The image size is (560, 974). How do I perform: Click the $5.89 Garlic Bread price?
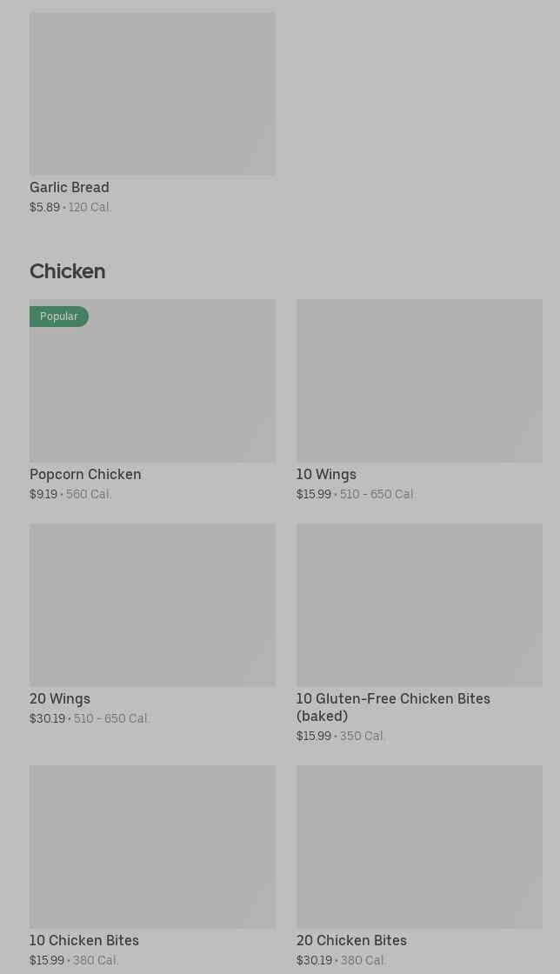click(x=44, y=207)
